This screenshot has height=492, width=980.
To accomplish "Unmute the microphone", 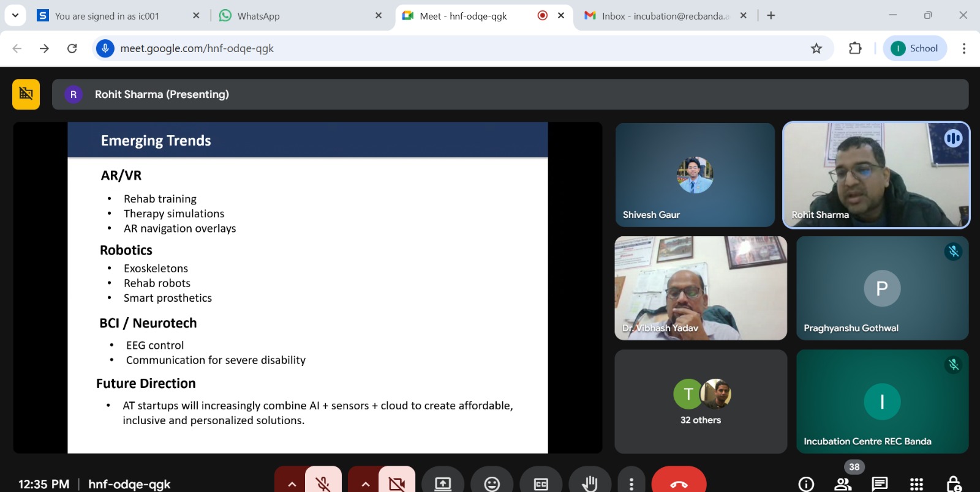I will pos(323,483).
